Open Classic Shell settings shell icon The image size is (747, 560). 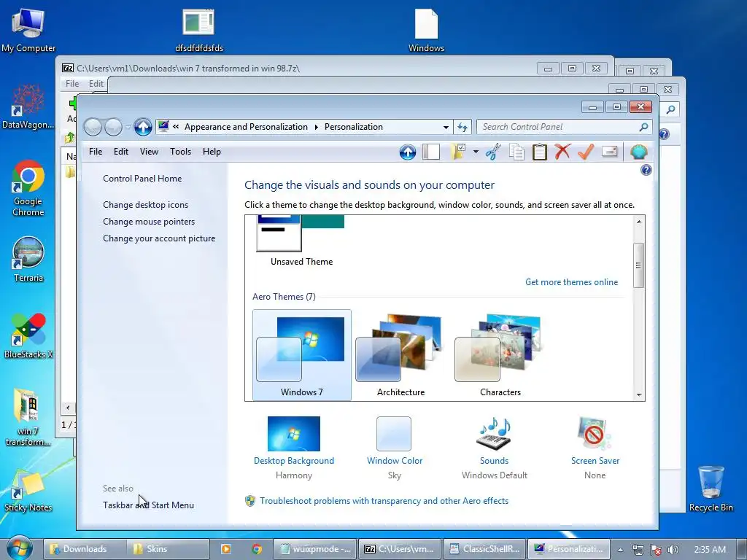(x=638, y=152)
